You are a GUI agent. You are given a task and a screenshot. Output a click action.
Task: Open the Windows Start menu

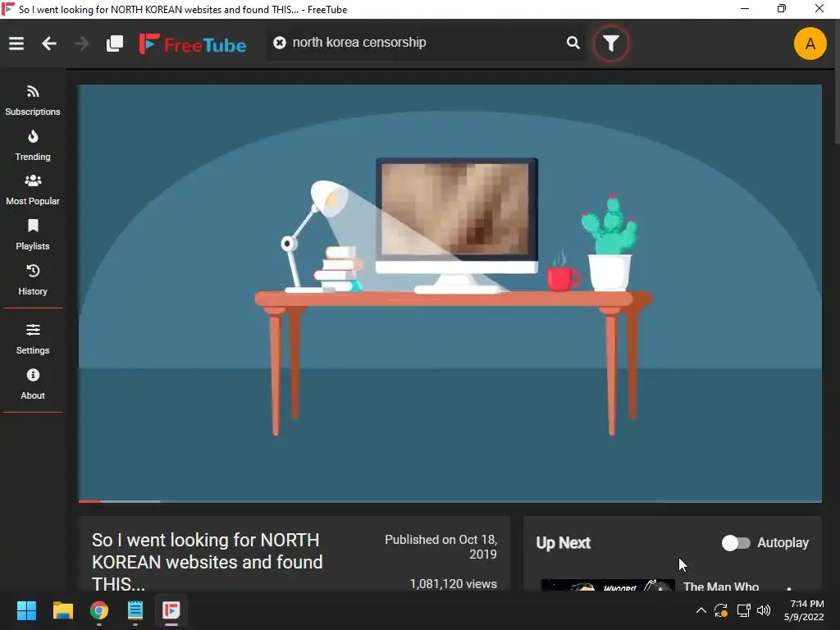tap(26, 610)
